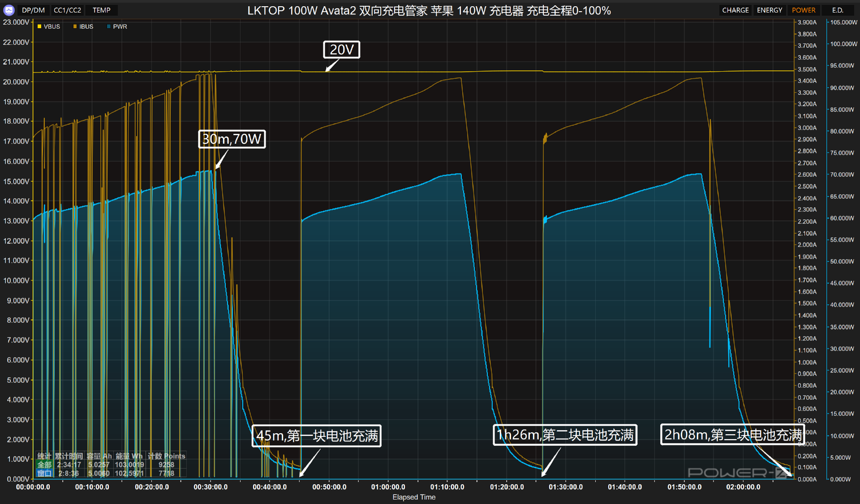
Task: Click the 00:10:00.0 time axis label
Action: pos(92,487)
